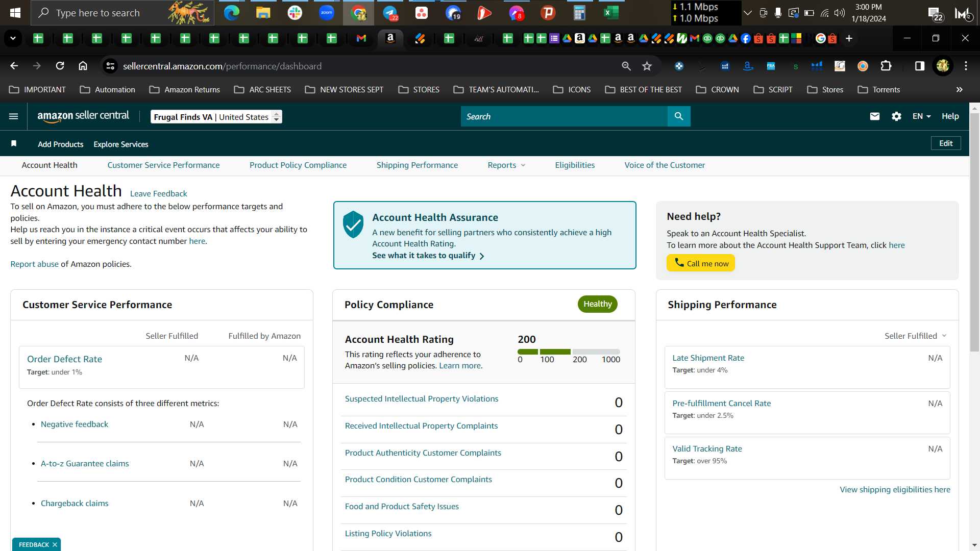Open Zoom from the taskbar
Viewport: 980px width, 551px height.
coord(327,13)
